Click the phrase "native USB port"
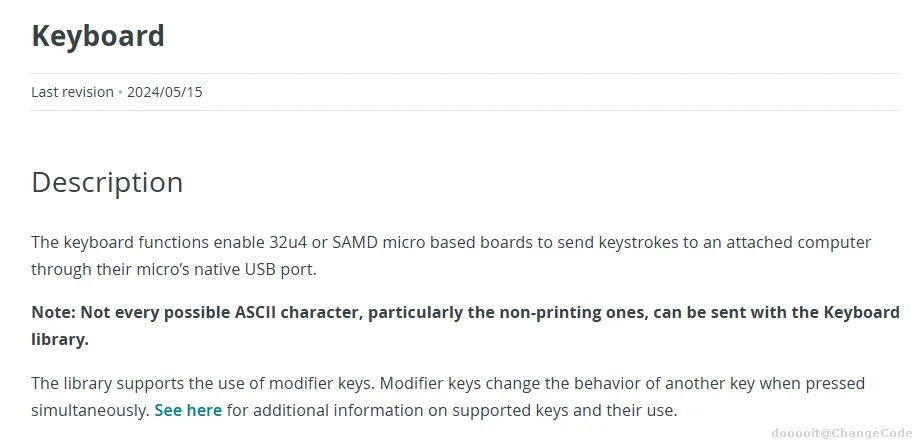Image resolution: width=922 pixels, height=441 pixels. coord(258,270)
